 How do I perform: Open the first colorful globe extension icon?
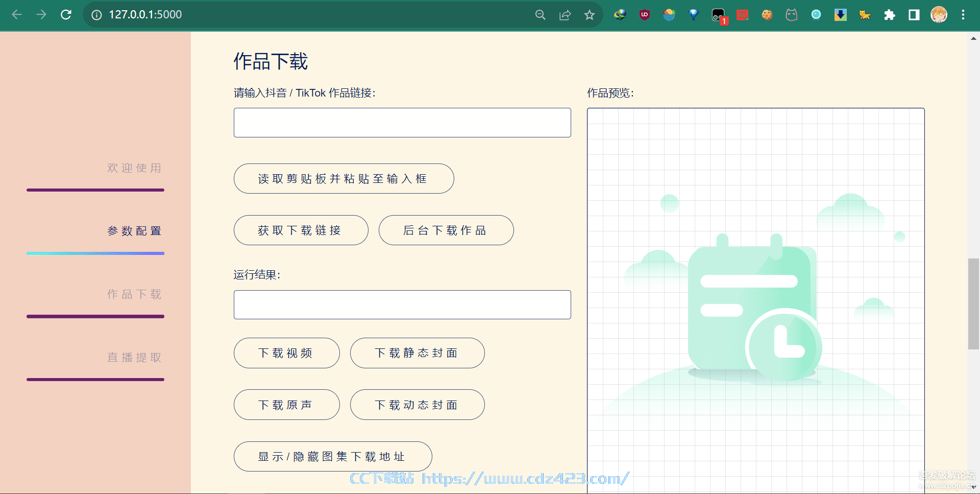[x=620, y=15]
